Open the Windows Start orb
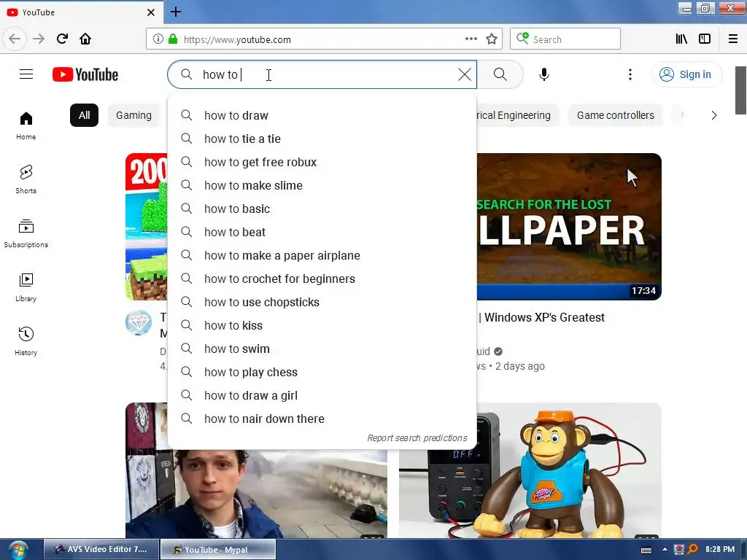The height and width of the screenshot is (560, 747). 18,550
